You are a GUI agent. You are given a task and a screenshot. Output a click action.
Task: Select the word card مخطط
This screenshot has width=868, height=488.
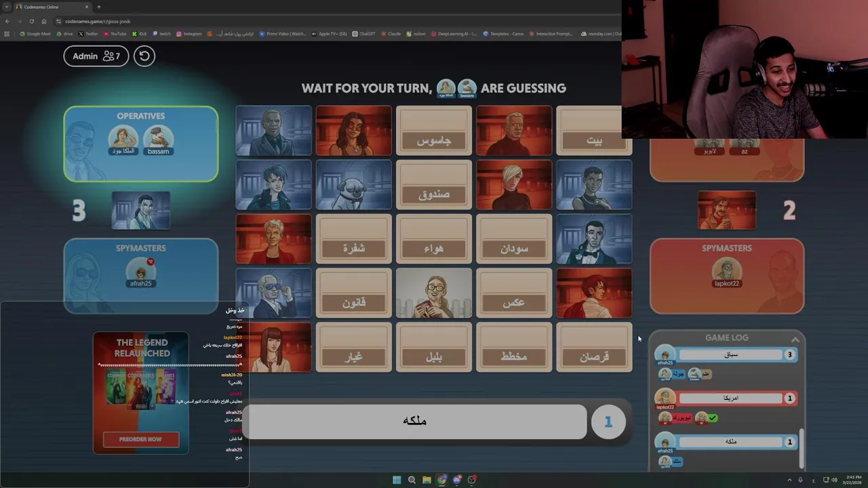(514, 348)
